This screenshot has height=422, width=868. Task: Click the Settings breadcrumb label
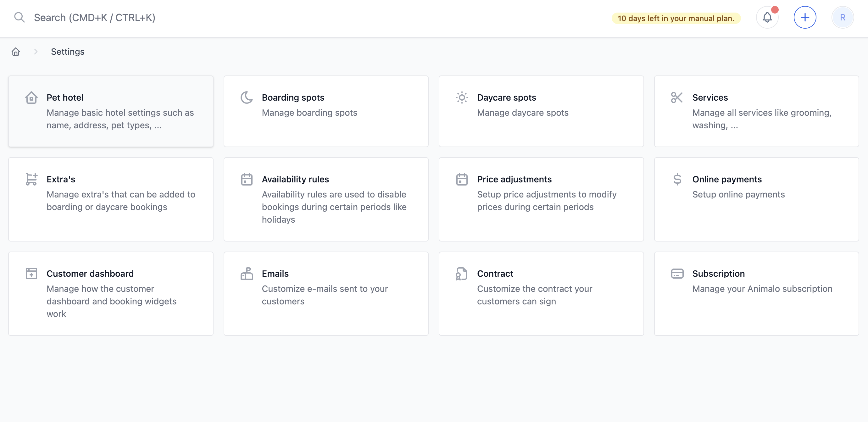pyautogui.click(x=67, y=52)
